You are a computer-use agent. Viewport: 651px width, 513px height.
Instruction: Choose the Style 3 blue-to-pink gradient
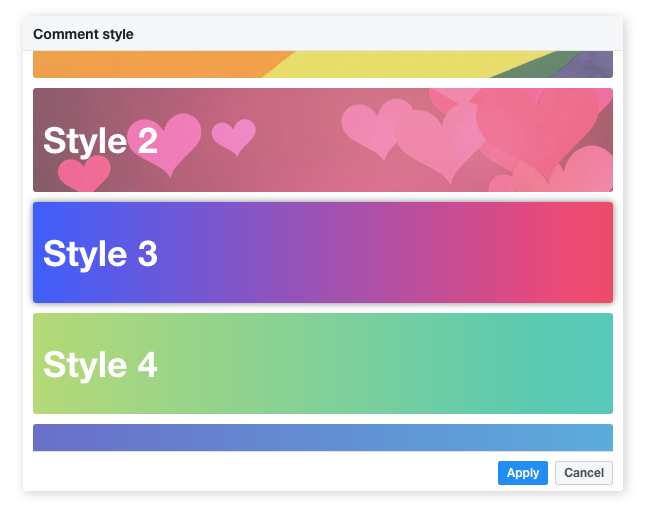(x=323, y=252)
